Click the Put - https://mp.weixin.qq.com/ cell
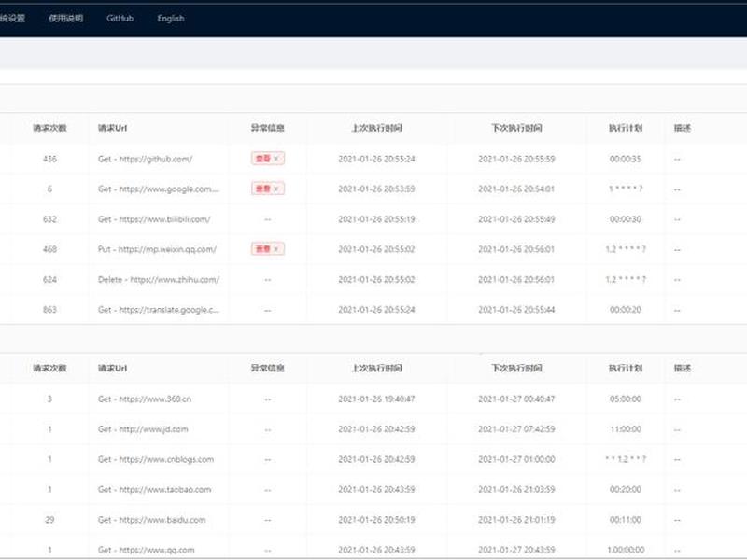The width and height of the screenshot is (747, 560). point(157,249)
